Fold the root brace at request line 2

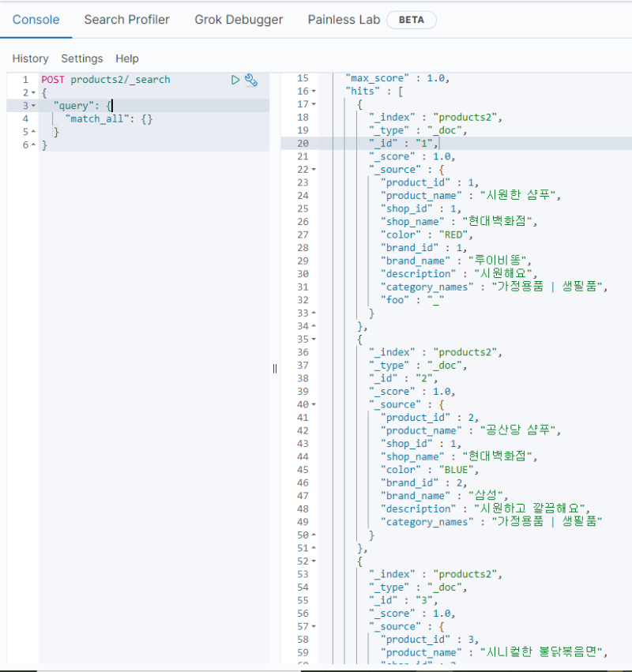click(33, 93)
